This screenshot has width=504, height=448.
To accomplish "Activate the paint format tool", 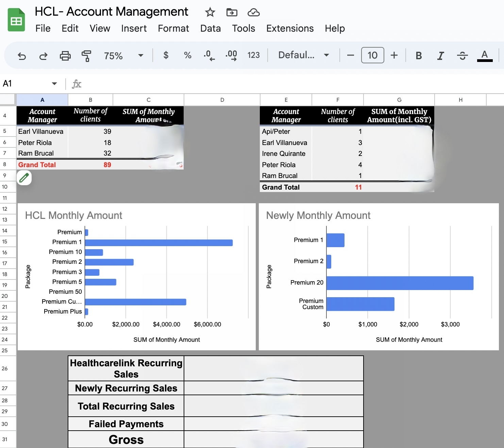I will point(86,55).
